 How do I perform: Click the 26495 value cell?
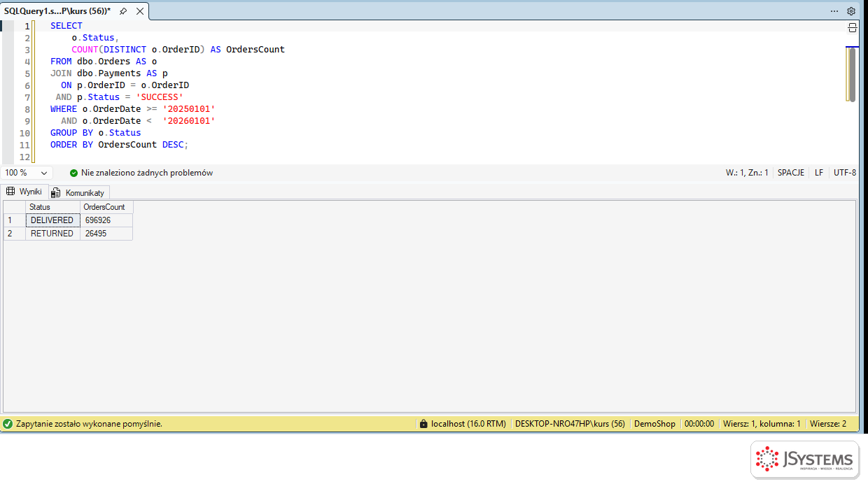106,234
